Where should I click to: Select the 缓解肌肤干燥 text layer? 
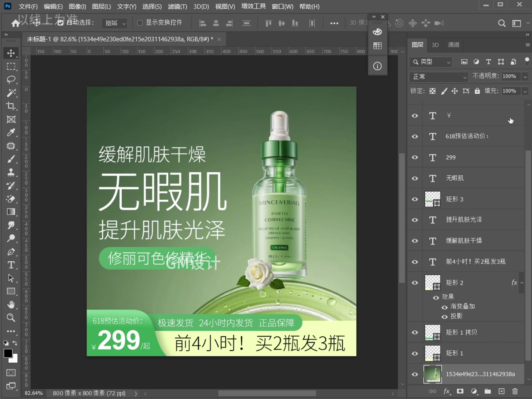[x=464, y=241]
